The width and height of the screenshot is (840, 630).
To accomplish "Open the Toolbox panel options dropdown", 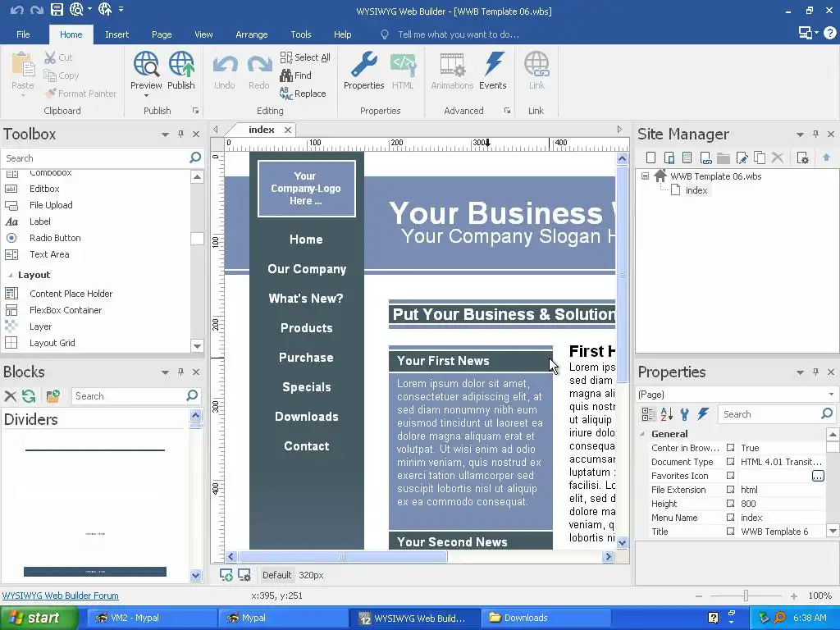I will pyautogui.click(x=165, y=135).
